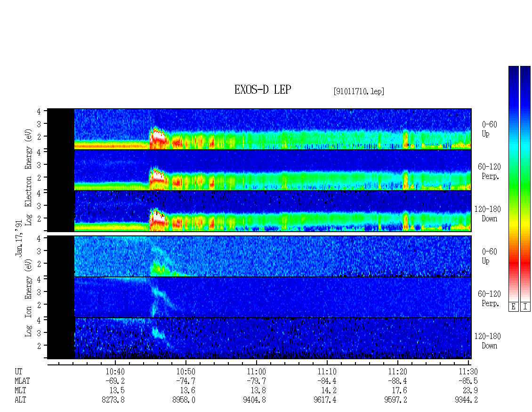
Task: Click the MLT value 13.5
Action: tap(117, 391)
